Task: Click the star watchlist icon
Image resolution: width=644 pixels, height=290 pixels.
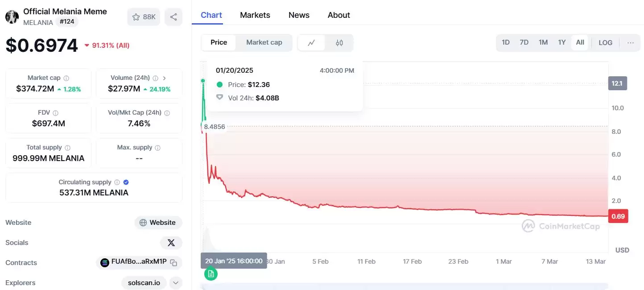Action: click(136, 17)
